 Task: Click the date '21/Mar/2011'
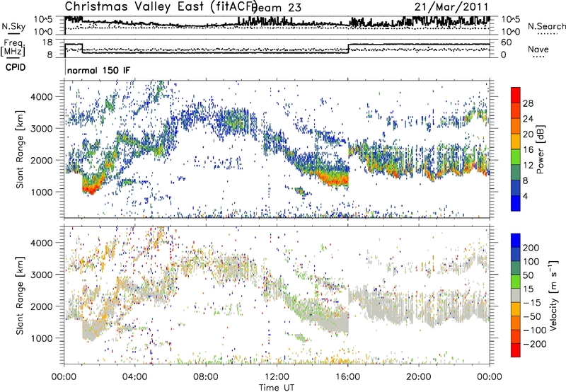coord(451,7)
